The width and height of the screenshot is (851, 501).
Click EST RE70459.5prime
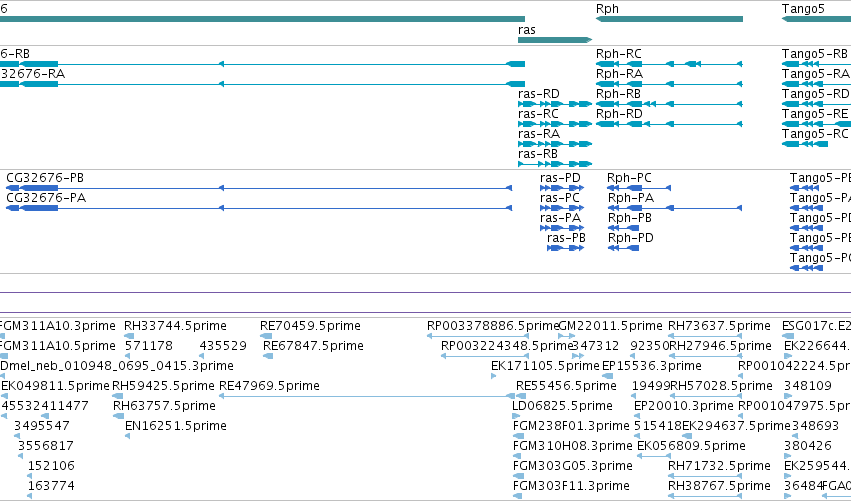pos(266,337)
